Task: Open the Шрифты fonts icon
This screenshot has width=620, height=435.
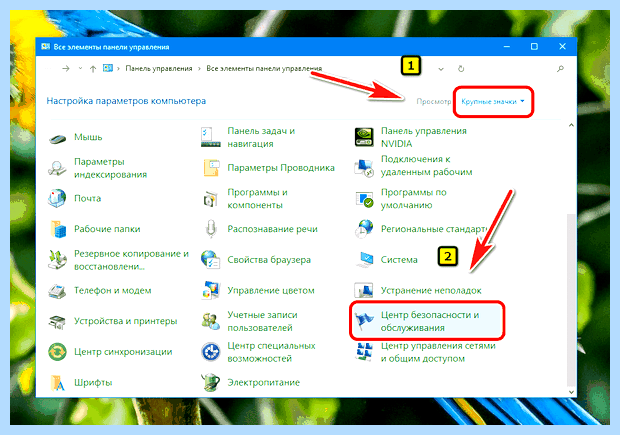Action: coord(58,382)
